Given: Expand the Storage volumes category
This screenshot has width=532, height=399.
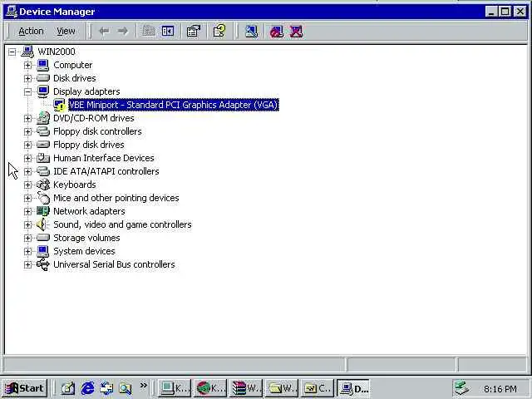Looking at the screenshot, I should (27, 238).
